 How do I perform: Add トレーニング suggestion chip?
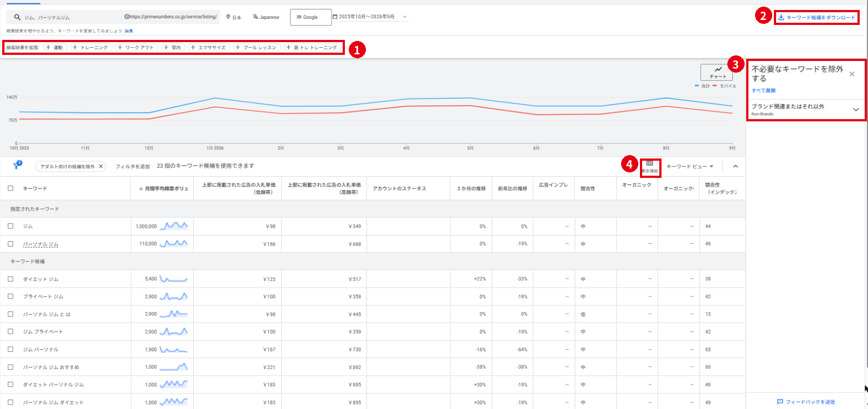(91, 48)
